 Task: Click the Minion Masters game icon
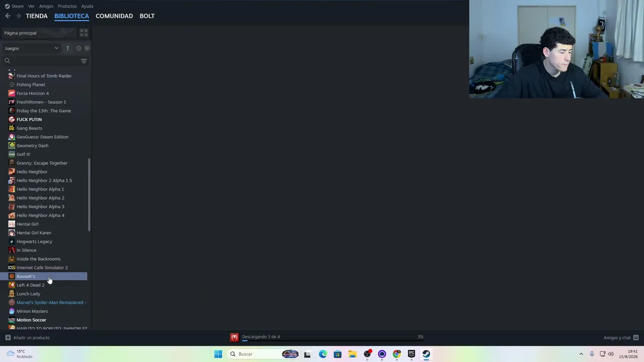12,311
